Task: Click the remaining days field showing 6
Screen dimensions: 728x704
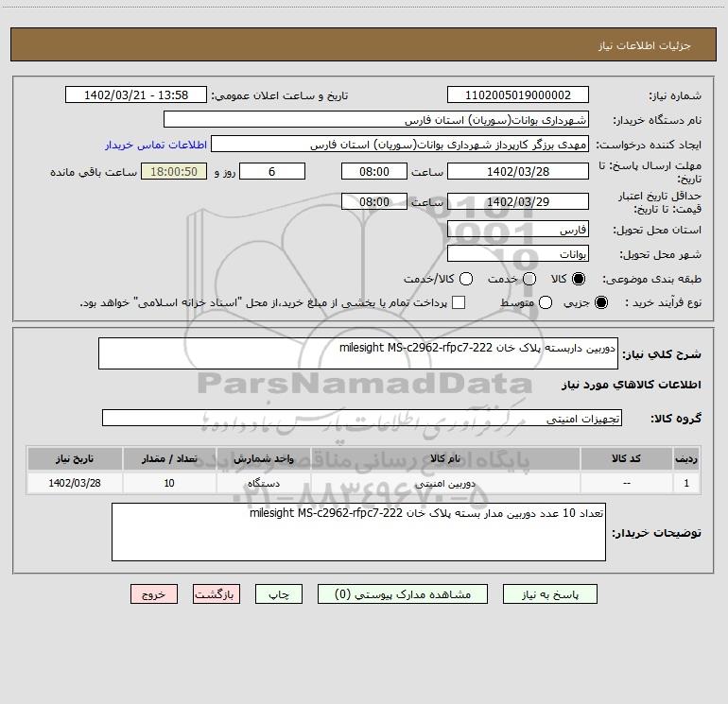Action: pyautogui.click(x=272, y=171)
